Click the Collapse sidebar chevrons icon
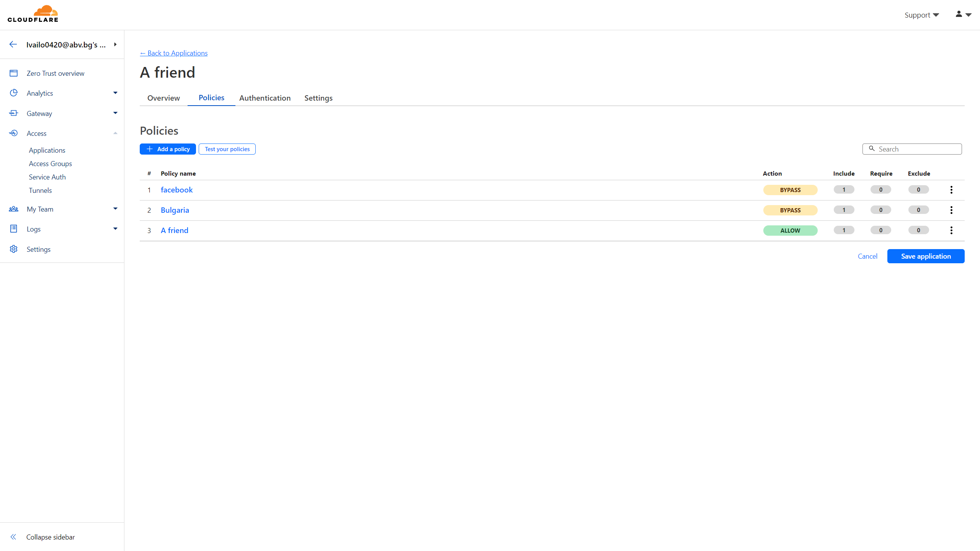 coord(13,537)
